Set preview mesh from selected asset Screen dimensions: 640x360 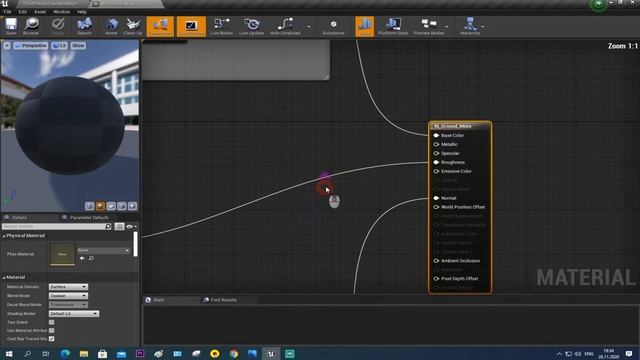[x=132, y=206]
